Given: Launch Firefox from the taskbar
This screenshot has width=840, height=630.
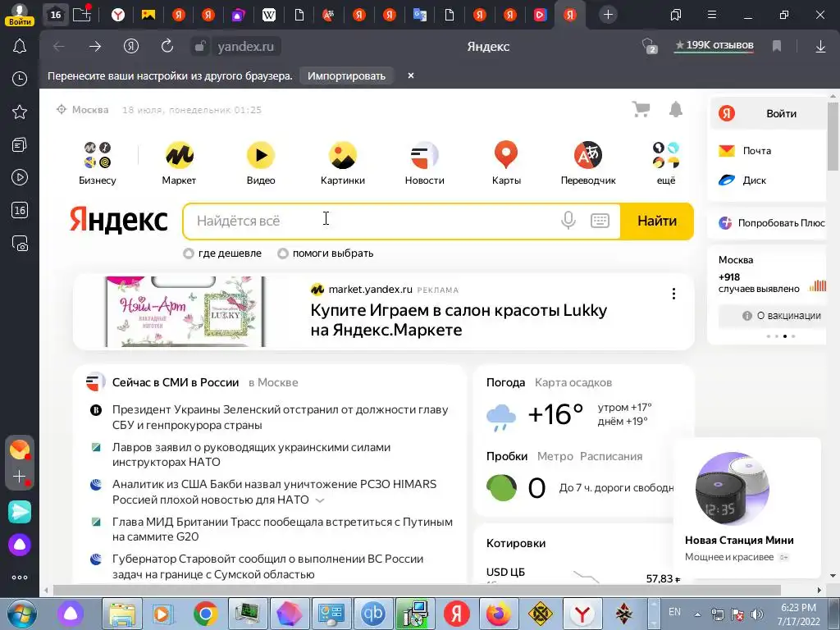Looking at the screenshot, I should (x=499, y=614).
